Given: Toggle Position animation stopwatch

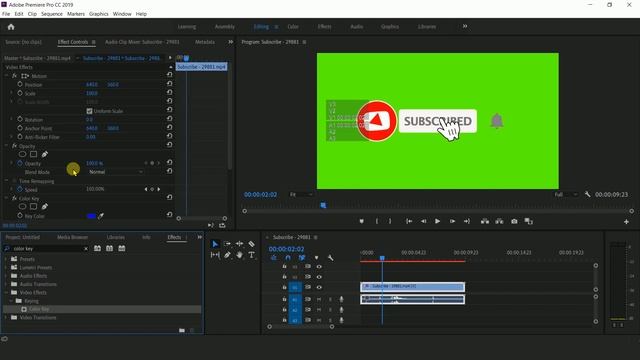Looking at the screenshot, I should click(x=20, y=84).
